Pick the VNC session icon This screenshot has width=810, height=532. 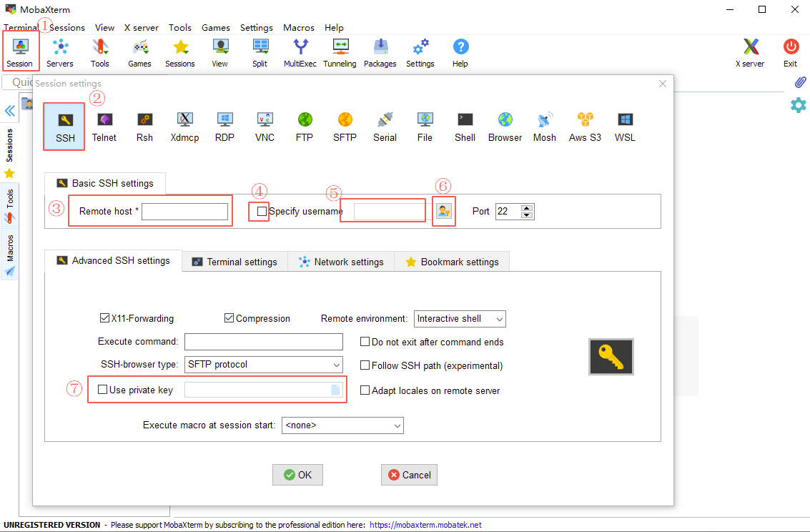click(x=265, y=127)
